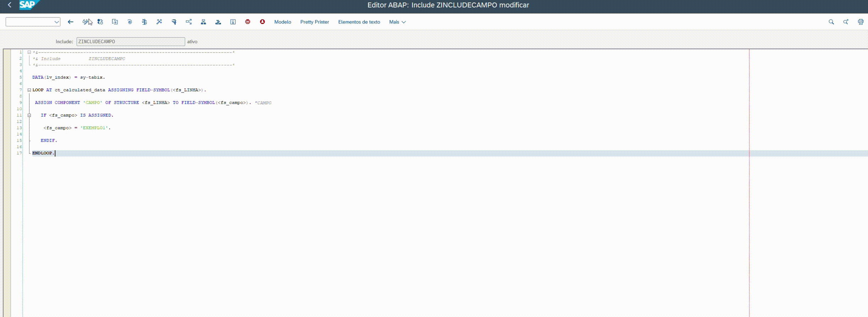Click the Check syntax scales icon
Image resolution: width=868 pixels, height=317 pixels.
(144, 22)
